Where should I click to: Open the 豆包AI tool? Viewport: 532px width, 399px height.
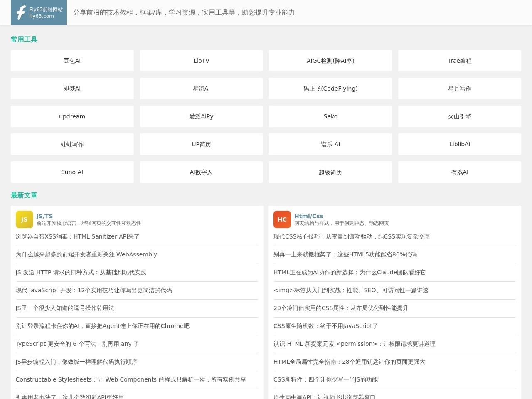[x=72, y=61]
